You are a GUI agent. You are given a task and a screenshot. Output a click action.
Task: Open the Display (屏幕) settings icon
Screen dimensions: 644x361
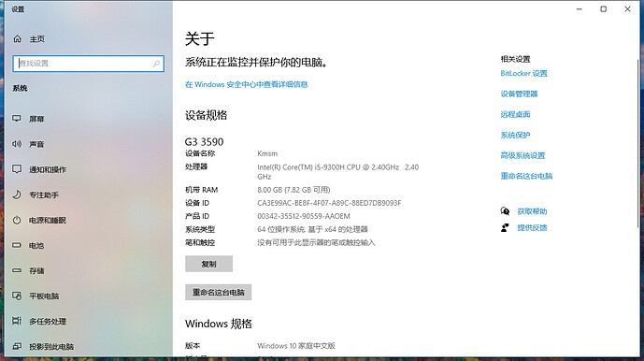point(17,119)
